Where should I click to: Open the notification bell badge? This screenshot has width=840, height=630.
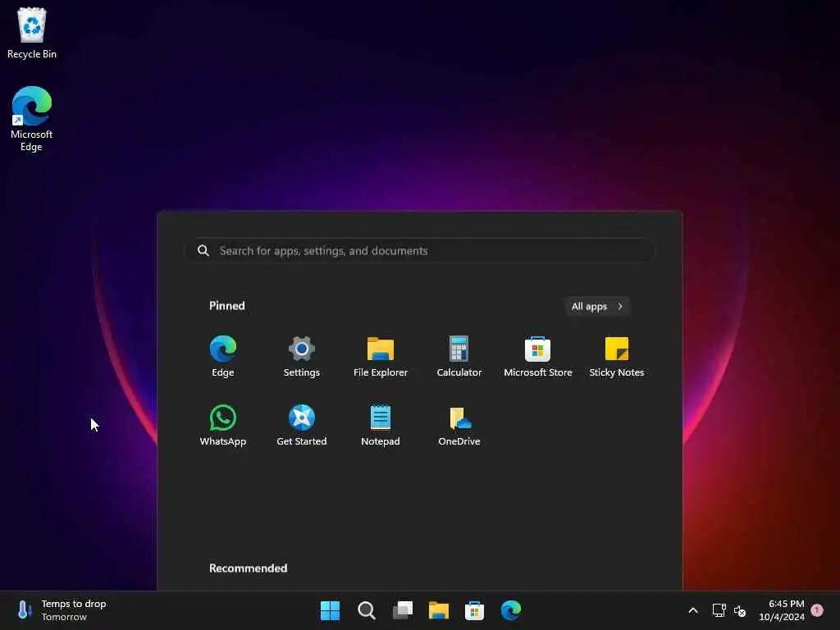point(817,609)
